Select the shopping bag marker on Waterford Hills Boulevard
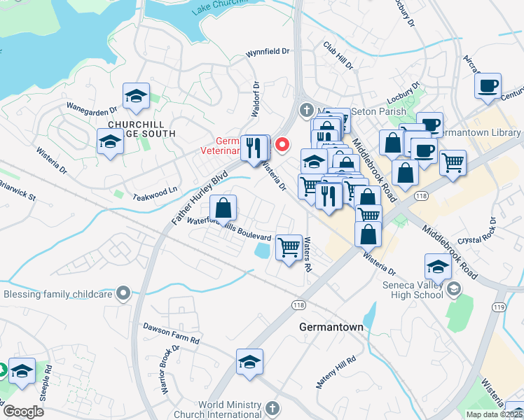Image resolution: width=524 pixels, height=420 pixels. pyautogui.click(x=223, y=210)
